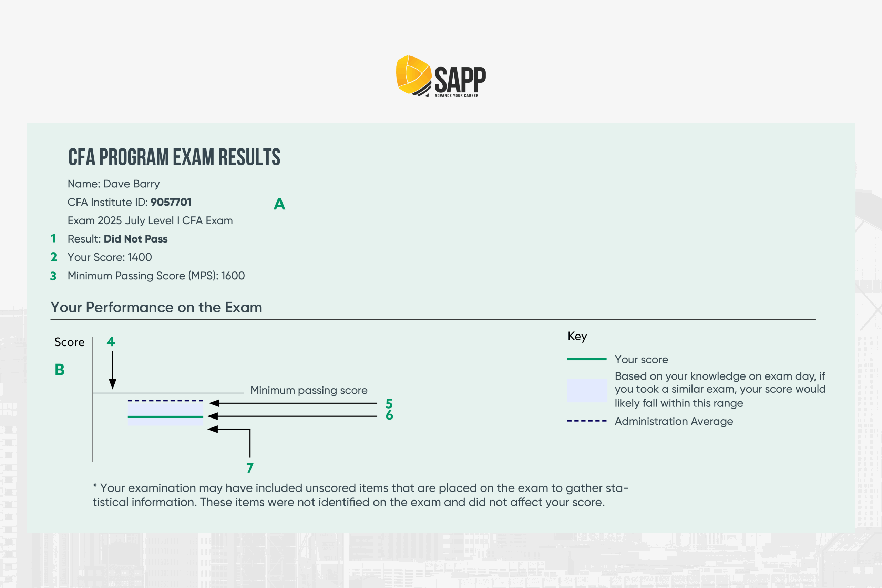Click the 'ADVANCE YOUR CAREER' tagline
The height and width of the screenshot is (588, 882).
(x=457, y=96)
